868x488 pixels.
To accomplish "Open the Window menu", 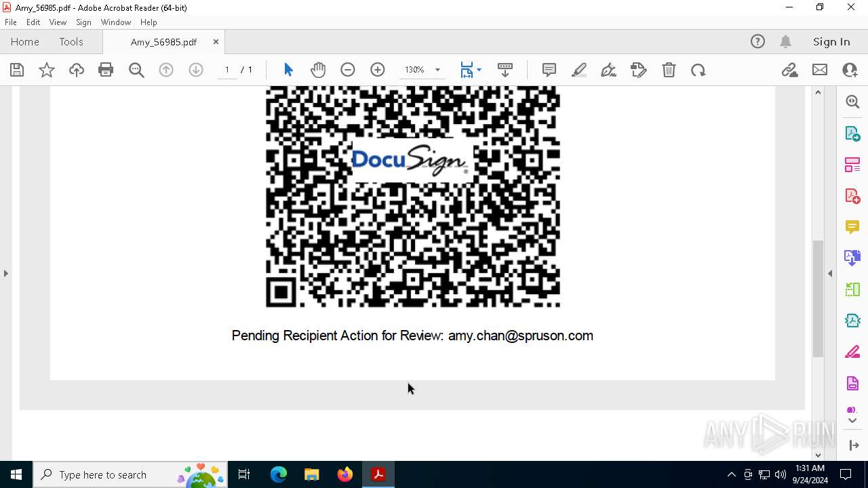I will tap(116, 22).
